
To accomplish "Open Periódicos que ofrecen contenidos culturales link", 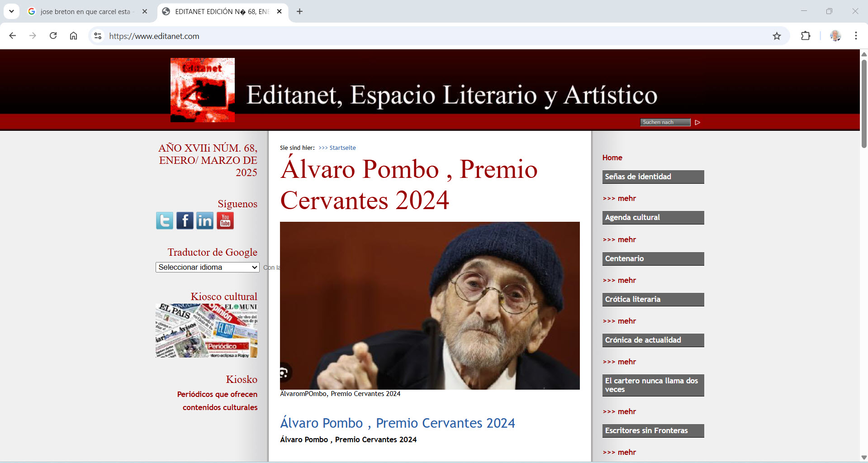I will (x=218, y=401).
